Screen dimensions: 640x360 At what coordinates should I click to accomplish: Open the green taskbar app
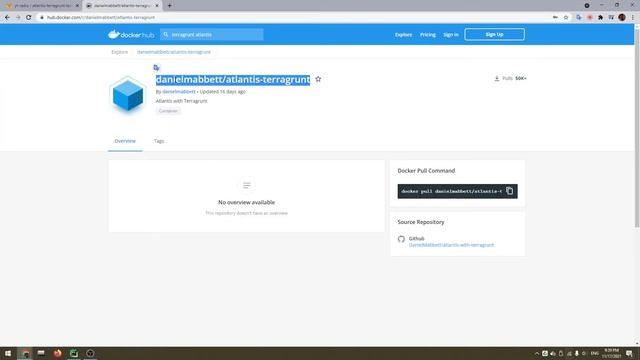[74, 353]
